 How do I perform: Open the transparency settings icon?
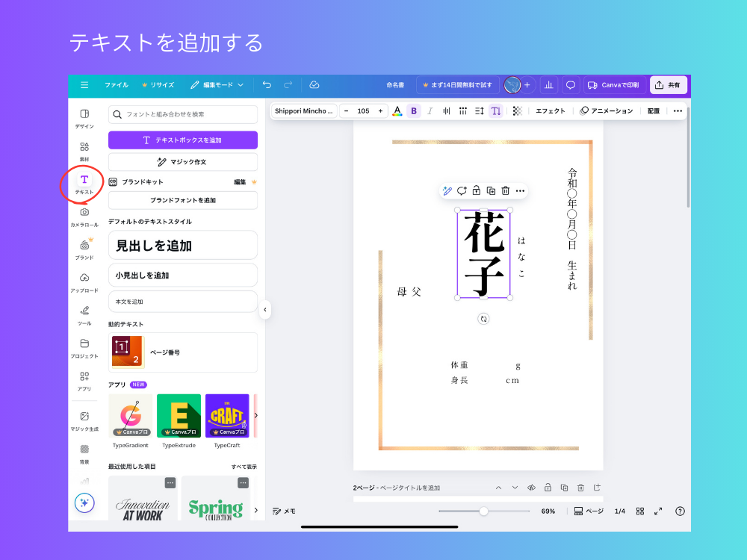[x=515, y=111]
